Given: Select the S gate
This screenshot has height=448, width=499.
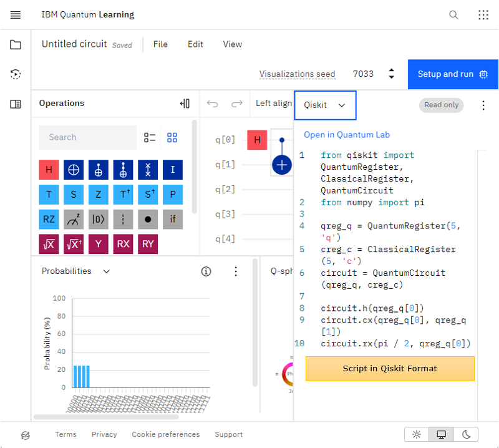Looking at the screenshot, I should [x=74, y=195].
